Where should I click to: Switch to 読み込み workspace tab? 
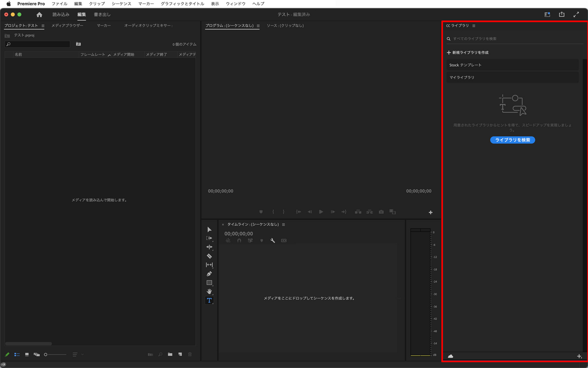(x=61, y=15)
